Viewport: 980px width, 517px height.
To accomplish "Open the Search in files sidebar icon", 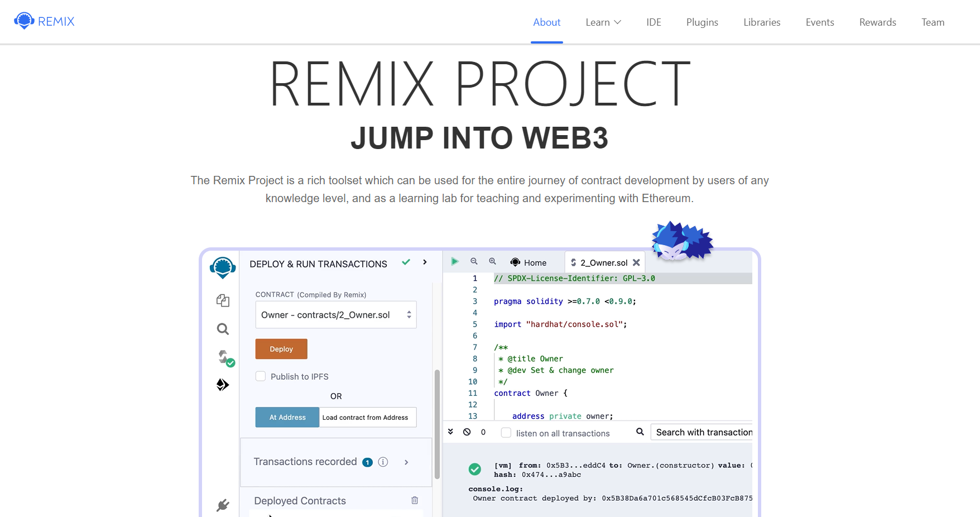I will tap(223, 329).
